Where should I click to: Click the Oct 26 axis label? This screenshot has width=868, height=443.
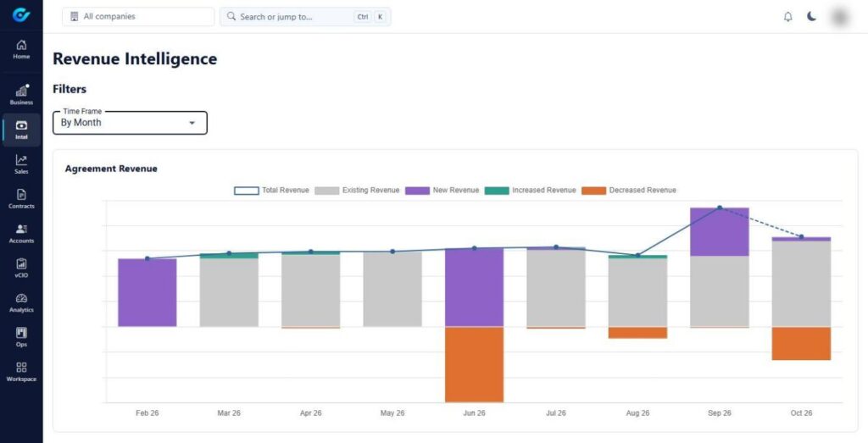pyautogui.click(x=801, y=413)
